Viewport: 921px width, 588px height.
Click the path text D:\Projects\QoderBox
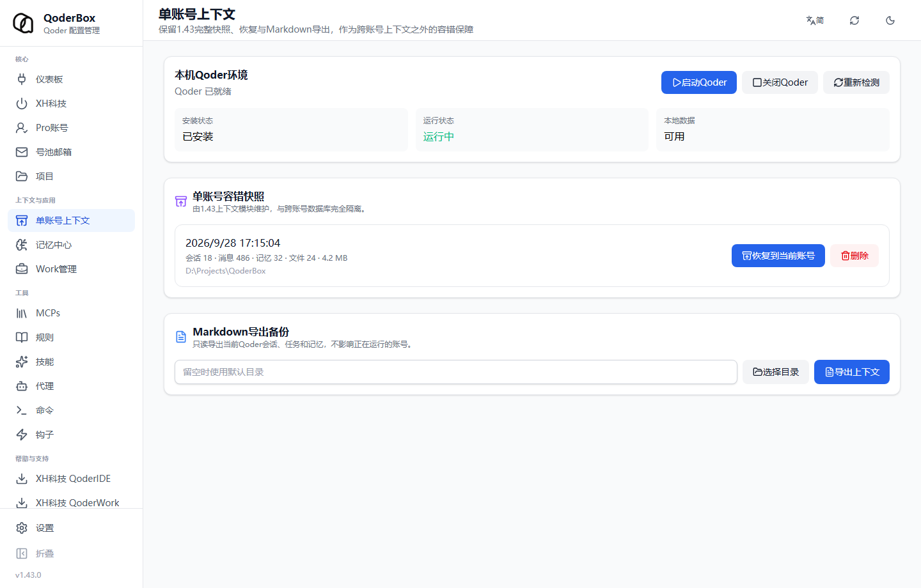click(226, 271)
